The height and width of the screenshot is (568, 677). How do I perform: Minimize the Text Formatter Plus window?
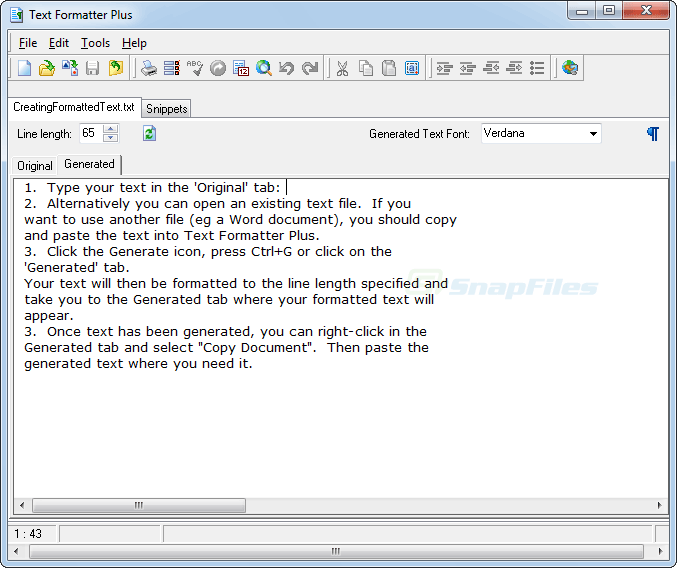582,11
